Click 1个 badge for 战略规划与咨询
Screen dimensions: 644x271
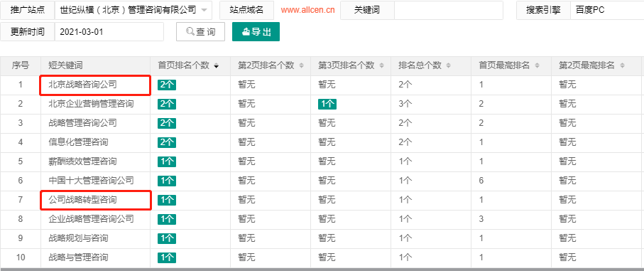(167, 238)
